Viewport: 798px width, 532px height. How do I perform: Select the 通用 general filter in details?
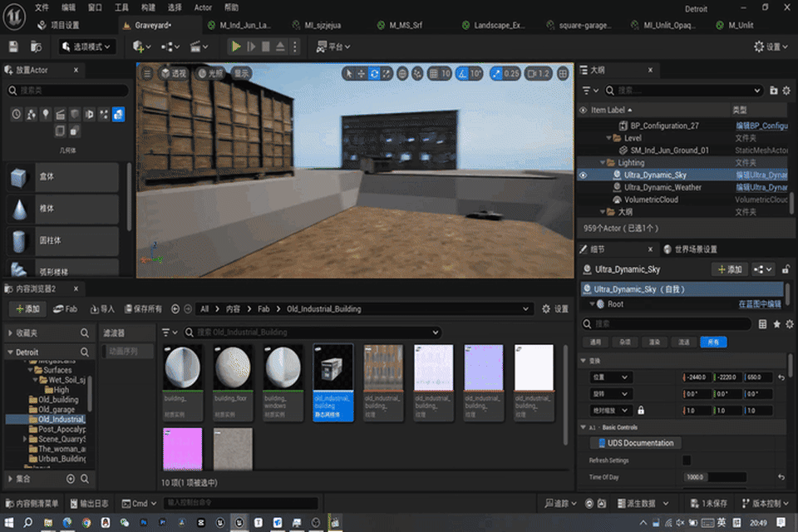tap(595, 342)
